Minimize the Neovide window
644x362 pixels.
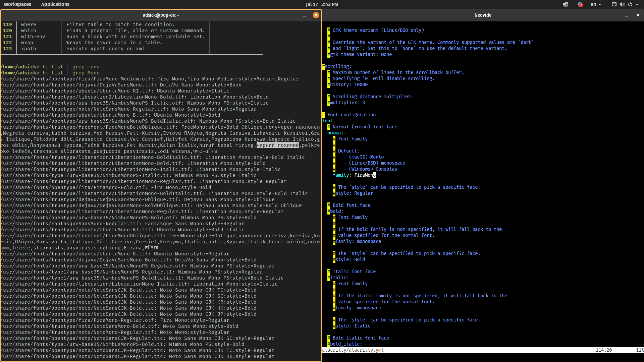[626, 15]
